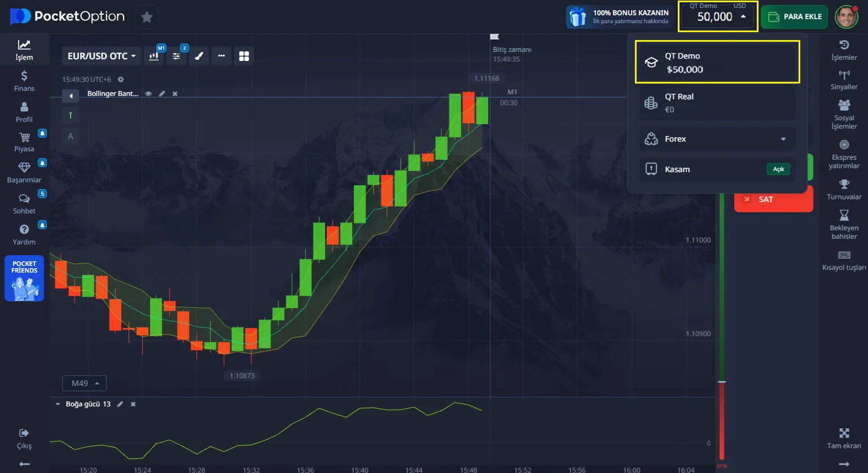Open chart type settings icon
Viewport: 868px width, 473px height.
154,56
